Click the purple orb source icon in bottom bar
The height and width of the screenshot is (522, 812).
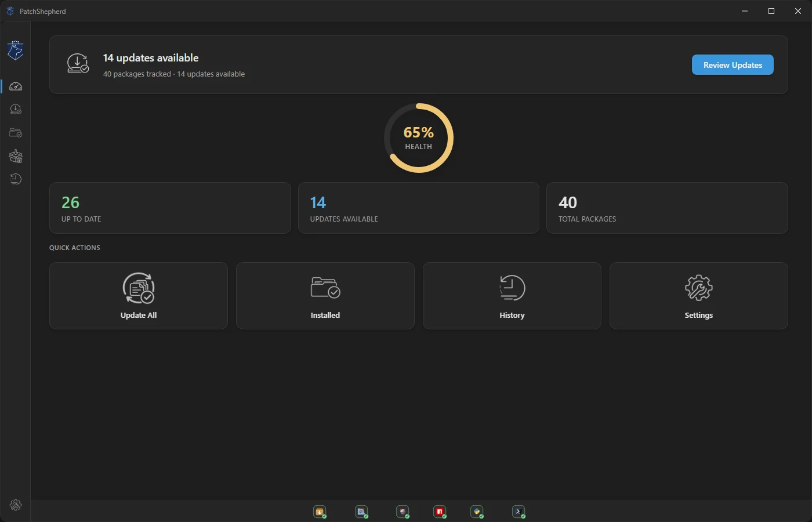coord(403,512)
